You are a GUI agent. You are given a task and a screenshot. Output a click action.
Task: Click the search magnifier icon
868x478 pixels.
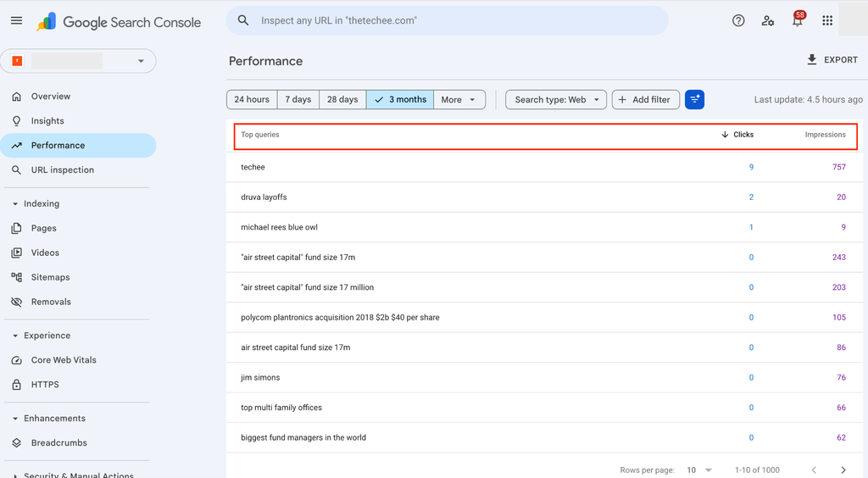243,20
